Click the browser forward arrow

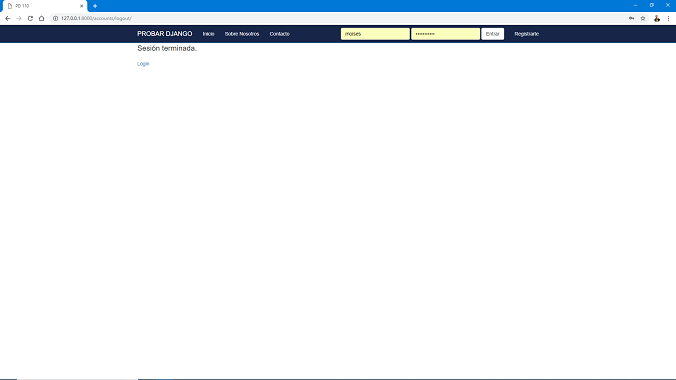(x=19, y=19)
